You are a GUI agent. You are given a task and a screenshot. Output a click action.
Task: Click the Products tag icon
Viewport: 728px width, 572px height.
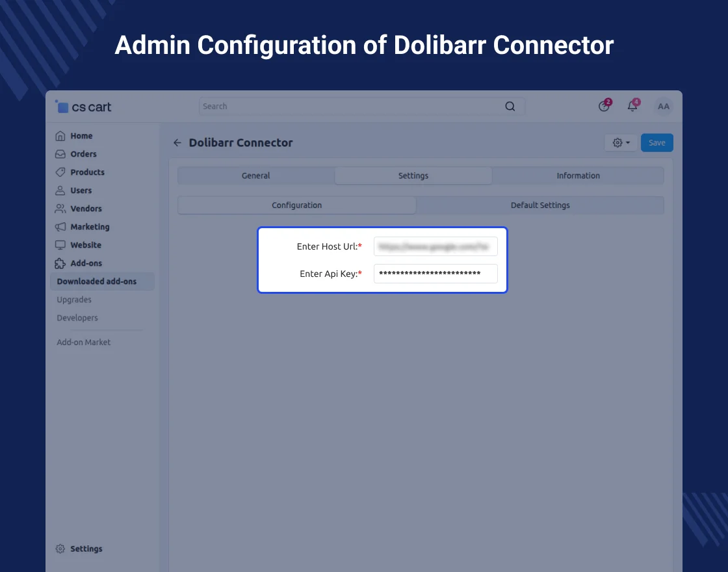pyautogui.click(x=60, y=172)
